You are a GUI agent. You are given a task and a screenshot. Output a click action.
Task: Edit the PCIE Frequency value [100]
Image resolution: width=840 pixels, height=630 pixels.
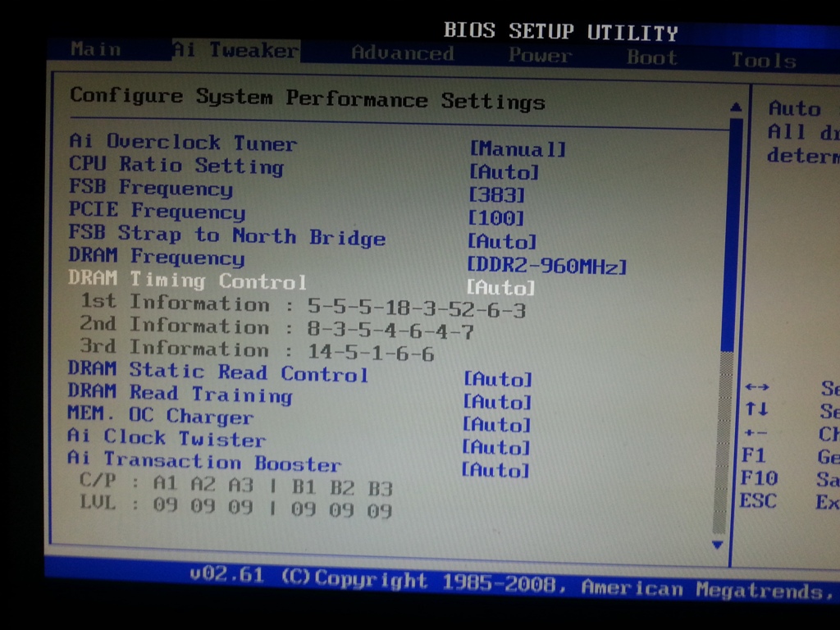pos(495,218)
